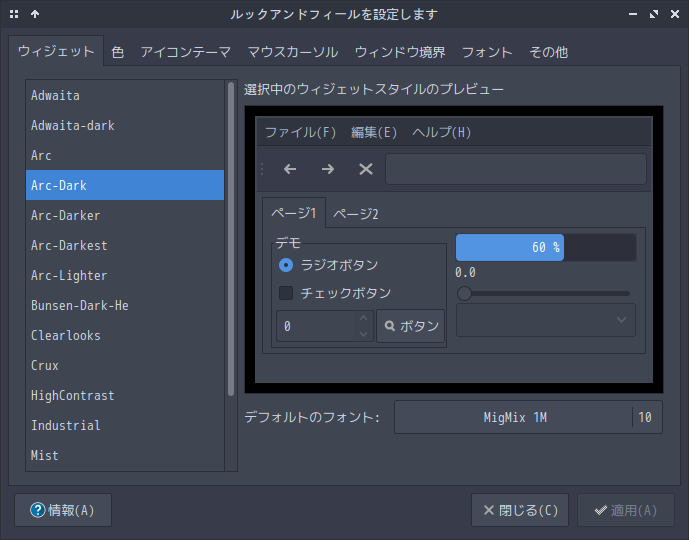Image resolution: width=689 pixels, height=540 pixels.
Task: Select the Bunsen-Dark-He theme
Action: click(x=125, y=305)
